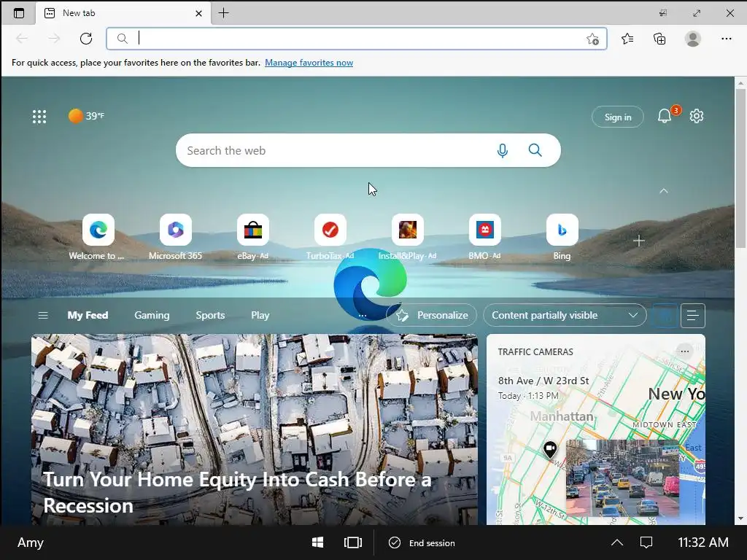Open a new tab with plus button
The image size is (747, 560).
223,13
